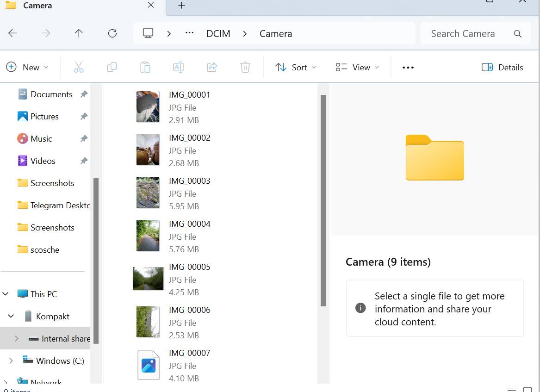The width and height of the screenshot is (540, 392).
Task: Click the Share icon
Action: (x=212, y=67)
